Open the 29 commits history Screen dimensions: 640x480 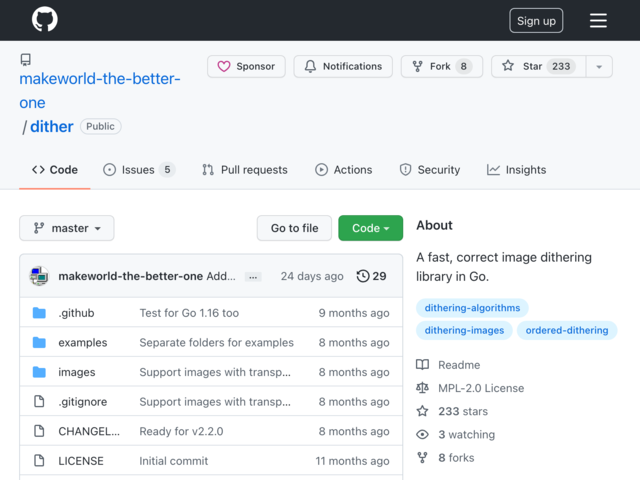point(371,276)
